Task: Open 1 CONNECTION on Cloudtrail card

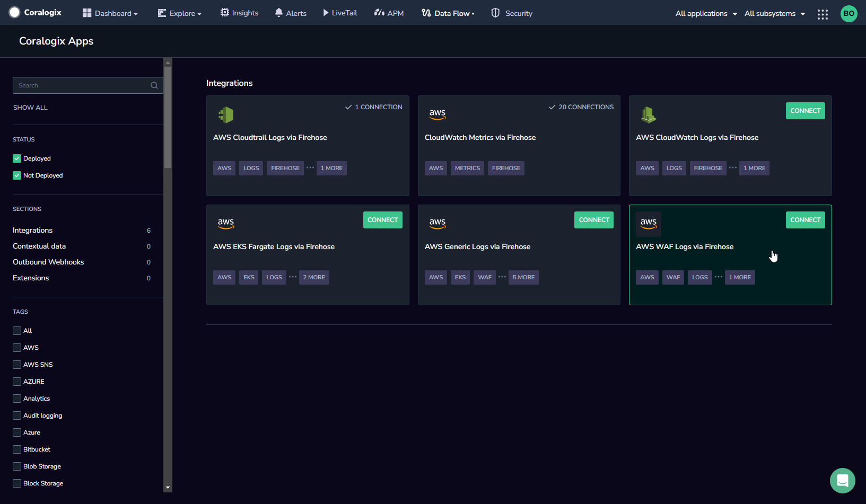Action: (374, 107)
